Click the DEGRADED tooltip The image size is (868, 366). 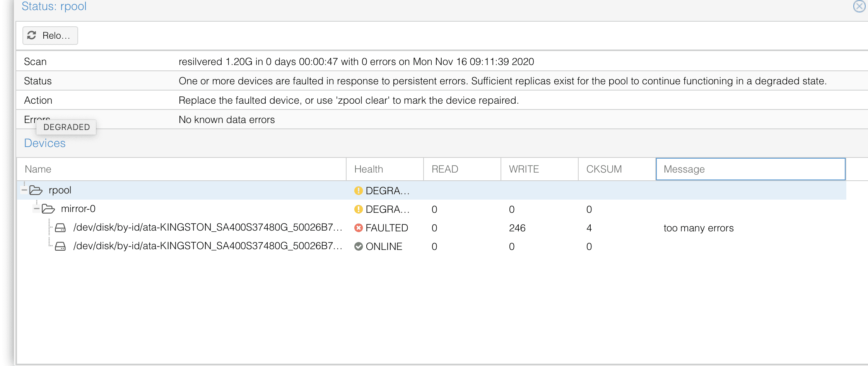tap(66, 127)
